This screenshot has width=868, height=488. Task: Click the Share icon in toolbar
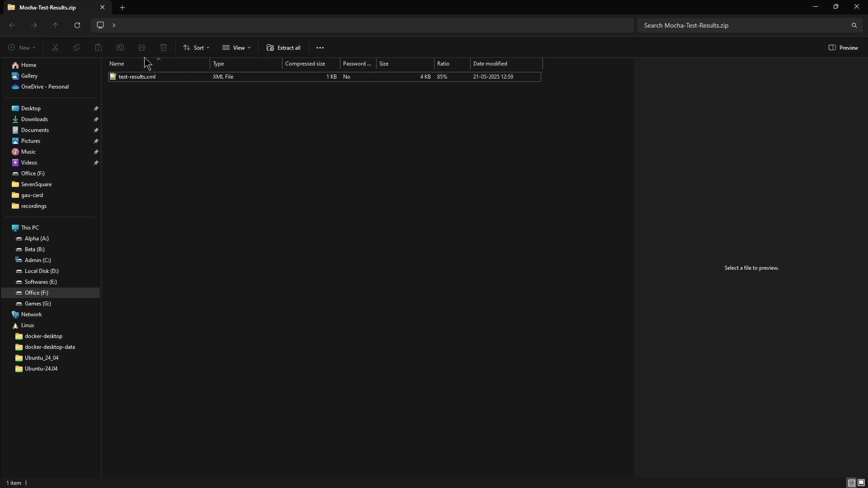coord(142,47)
